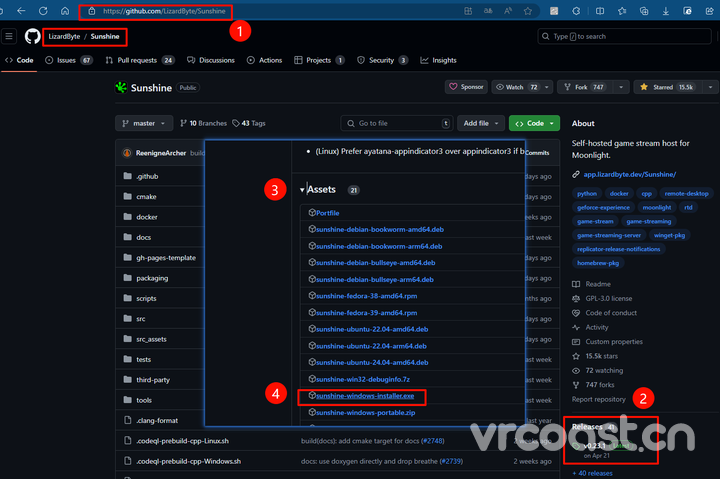Download sunshine-debian-bookworm-amd64.deb

380,229
